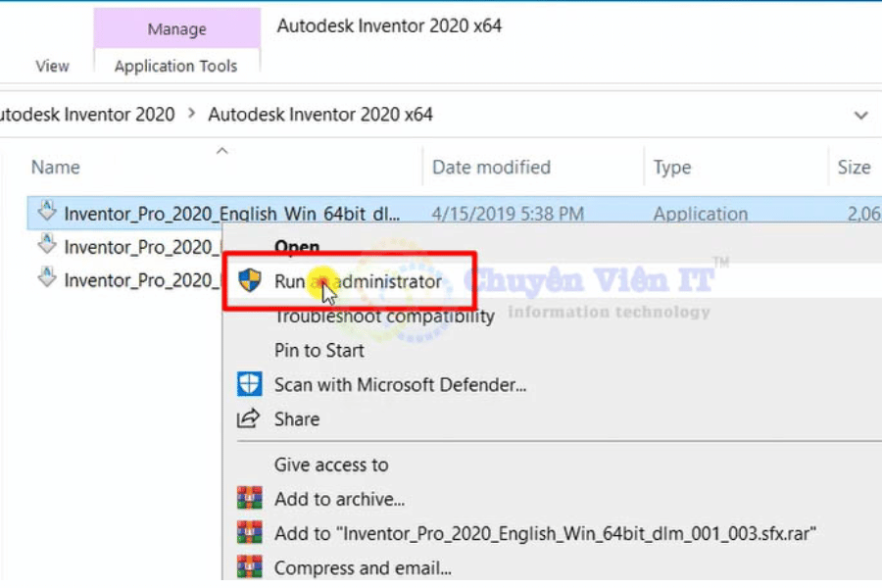Click the installer icon of the first highlighted file

click(46, 212)
